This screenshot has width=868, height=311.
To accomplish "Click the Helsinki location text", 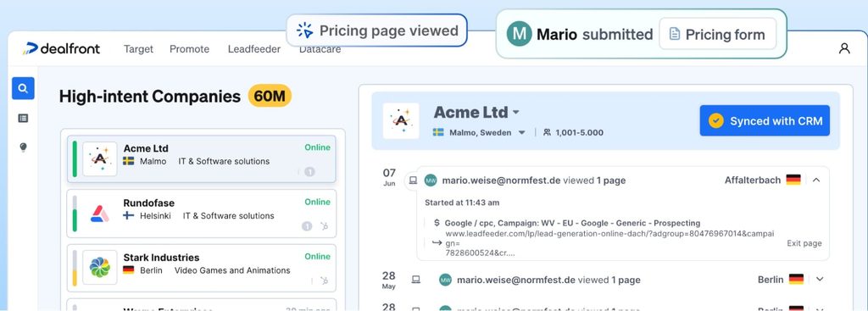I will tap(156, 216).
